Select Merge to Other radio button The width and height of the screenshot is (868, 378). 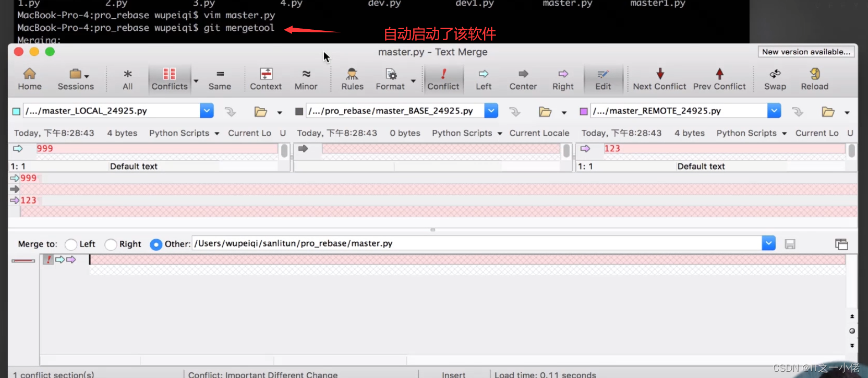156,244
